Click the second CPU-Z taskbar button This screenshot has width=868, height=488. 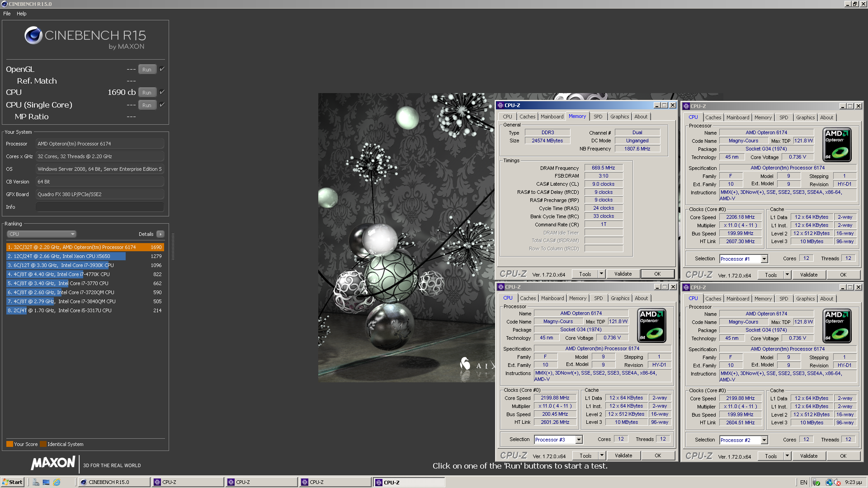point(262,482)
